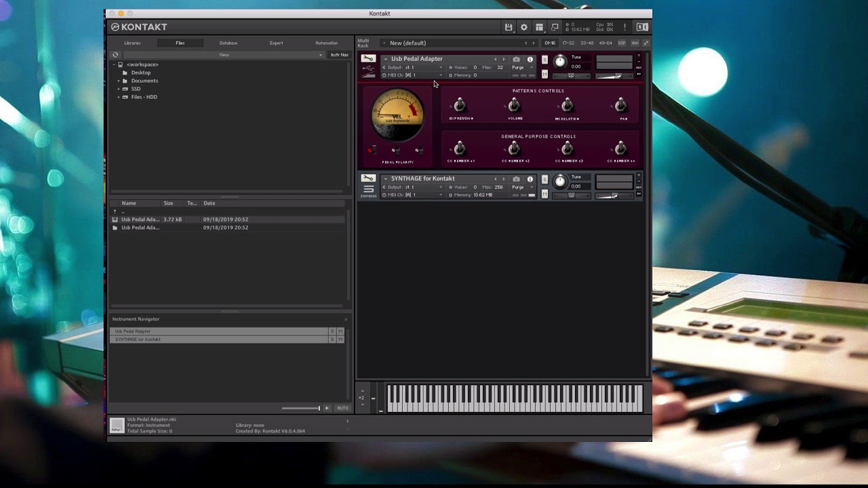
Task: Toggle the aux sends panel button
Action: coord(635,43)
